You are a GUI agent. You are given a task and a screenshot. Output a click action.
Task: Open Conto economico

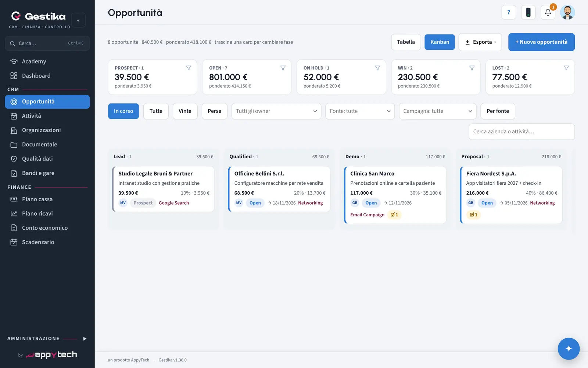click(47, 228)
